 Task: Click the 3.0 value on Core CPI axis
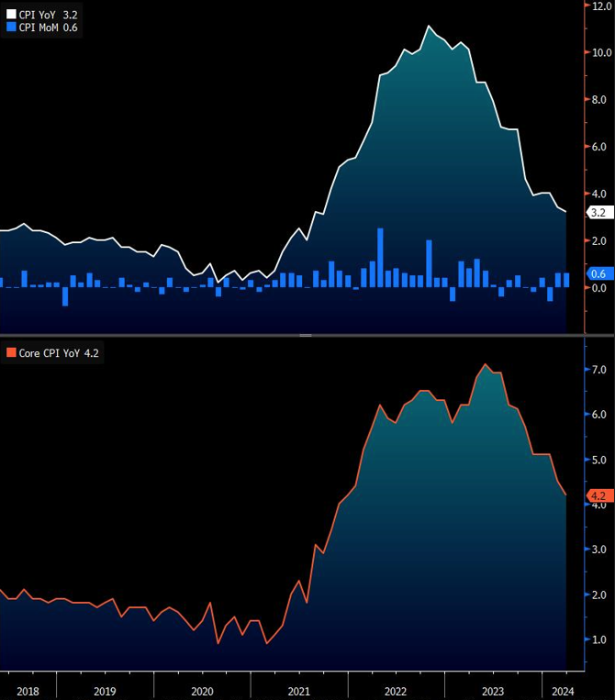click(x=598, y=550)
